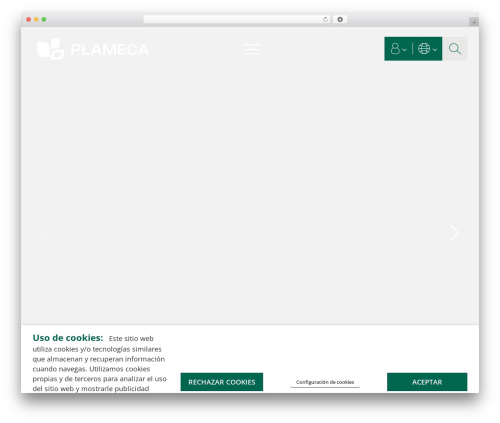The height and width of the screenshot is (423, 500).
Task: Go to next slide arrow
Action: click(x=454, y=232)
